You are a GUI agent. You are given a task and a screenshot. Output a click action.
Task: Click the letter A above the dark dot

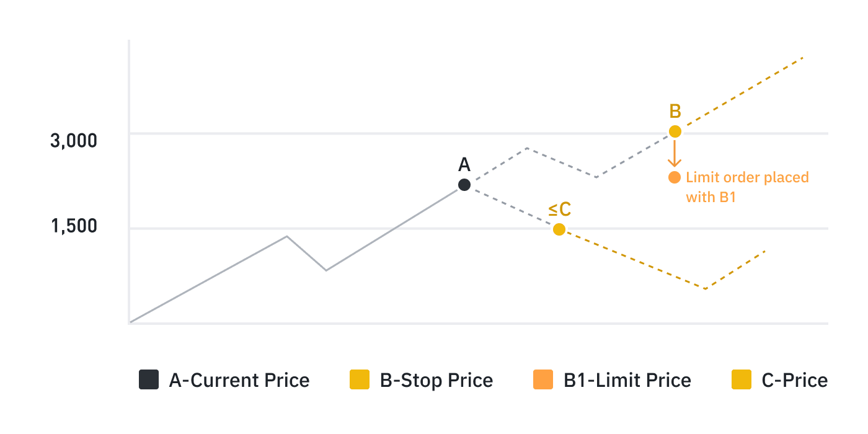coord(464,165)
